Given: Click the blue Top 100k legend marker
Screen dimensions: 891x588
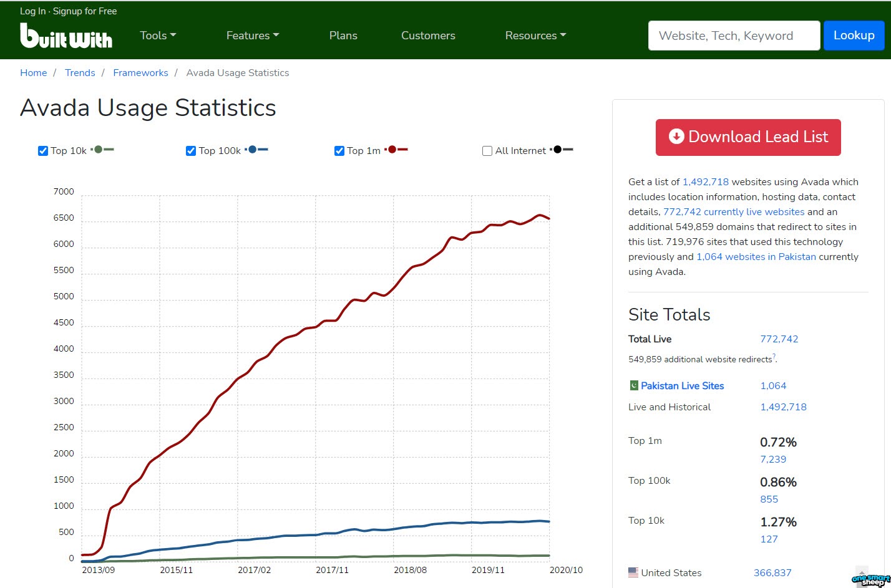Looking at the screenshot, I should (257, 150).
